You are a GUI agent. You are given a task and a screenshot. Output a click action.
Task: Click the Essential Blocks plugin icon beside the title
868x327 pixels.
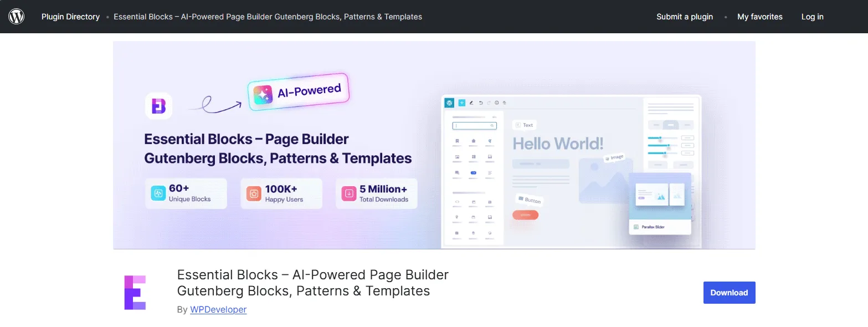point(135,292)
